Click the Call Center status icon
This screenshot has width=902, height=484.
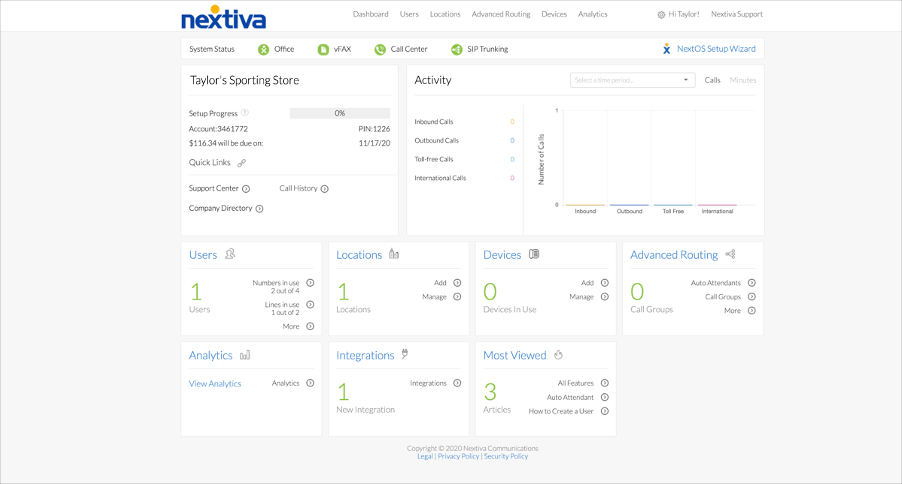pos(380,49)
